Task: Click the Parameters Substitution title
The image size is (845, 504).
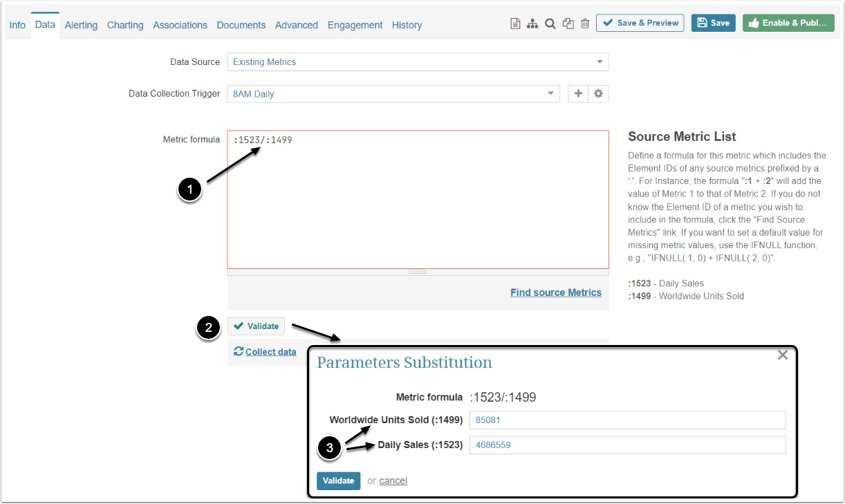Action: [405, 363]
